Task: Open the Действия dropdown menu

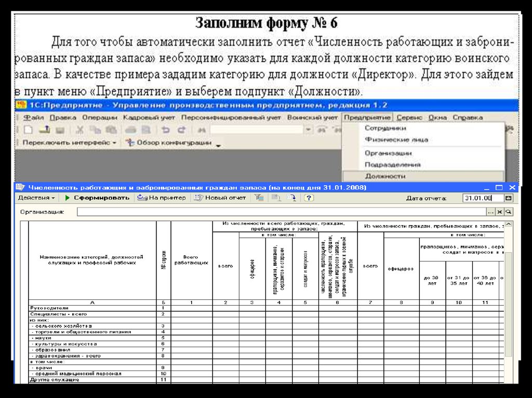Action: click(x=36, y=198)
